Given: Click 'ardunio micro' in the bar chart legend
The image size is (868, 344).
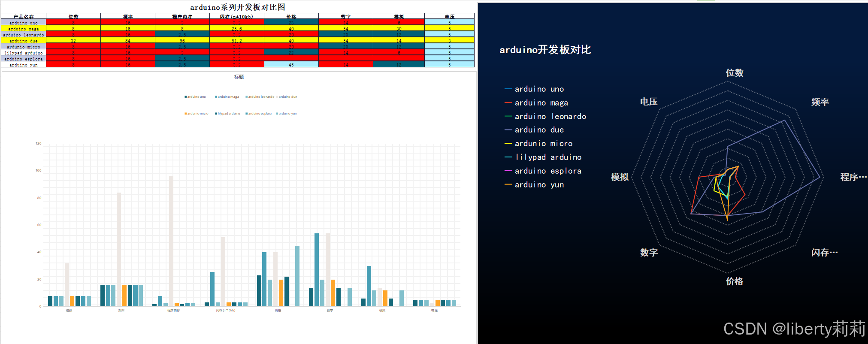Looking at the screenshot, I should click(197, 113).
